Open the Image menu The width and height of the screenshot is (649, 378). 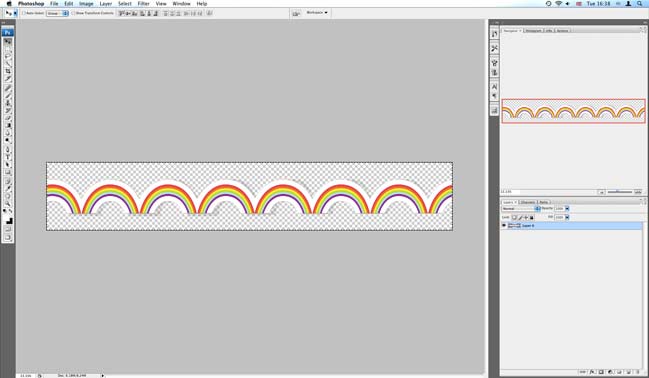tap(86, 4)
